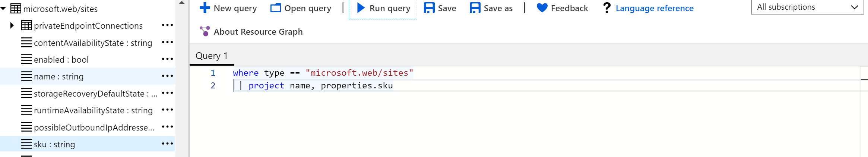Select the name : string property

pos(58,76)
